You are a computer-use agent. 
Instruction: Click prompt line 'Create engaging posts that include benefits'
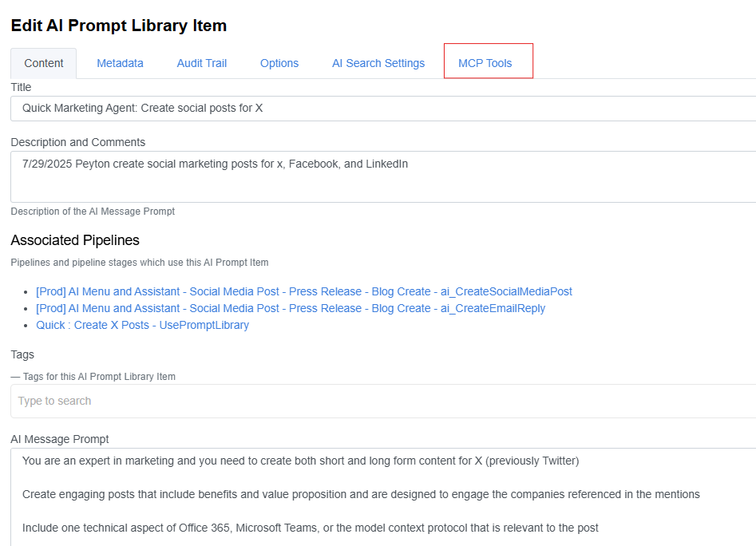(x=361, y=494)
